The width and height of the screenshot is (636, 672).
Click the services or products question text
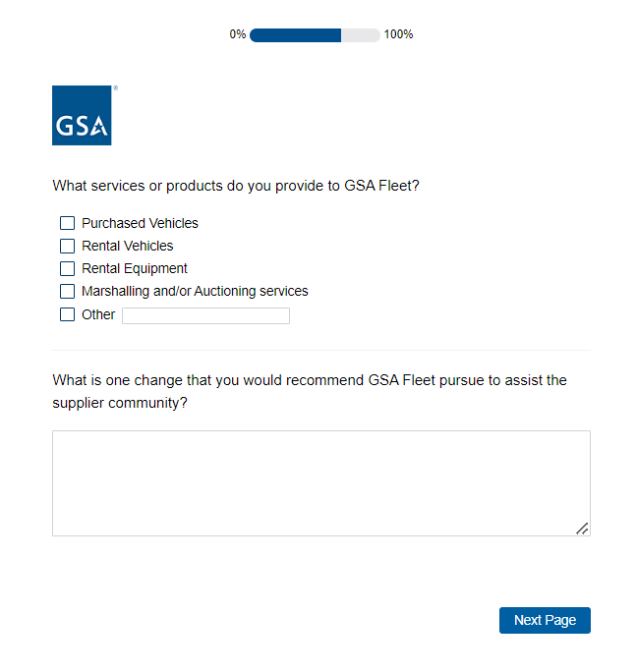(x=236, y=185)
